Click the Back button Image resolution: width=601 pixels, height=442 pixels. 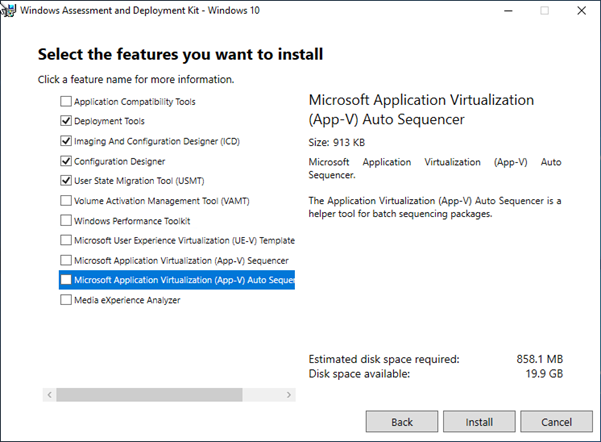click(x=402, y=422)
